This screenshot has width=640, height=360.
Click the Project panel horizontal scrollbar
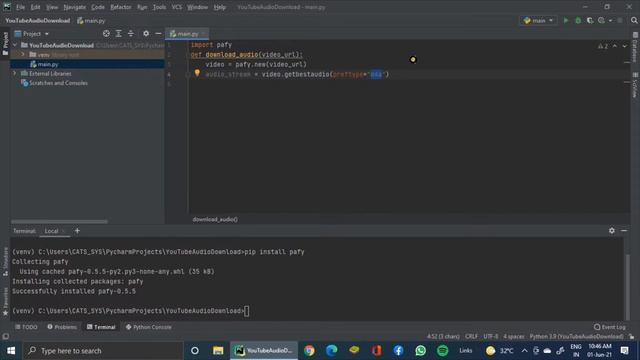(60, 222)
